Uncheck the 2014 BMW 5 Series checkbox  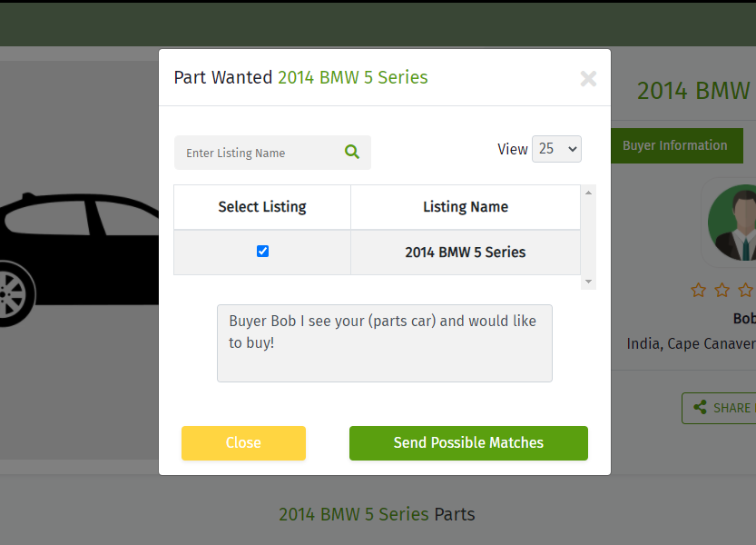pyautogui.click(x=263, y=252)
